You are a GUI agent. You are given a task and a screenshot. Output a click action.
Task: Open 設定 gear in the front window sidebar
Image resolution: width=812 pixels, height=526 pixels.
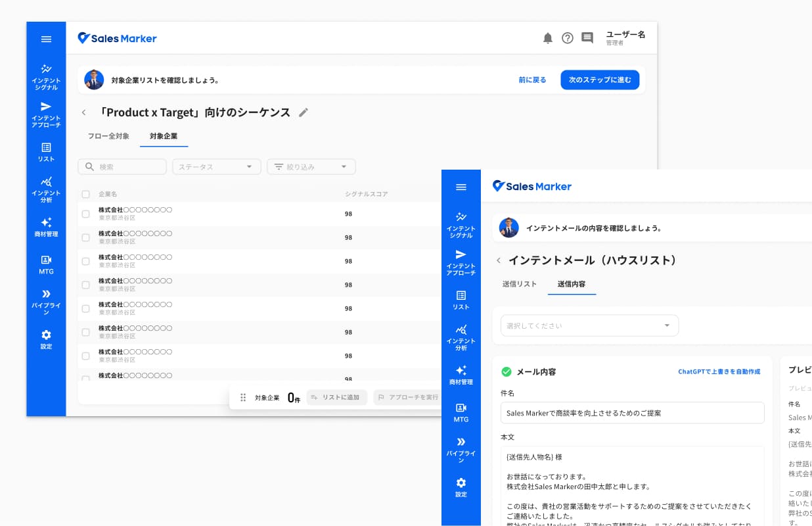[461, 487]
